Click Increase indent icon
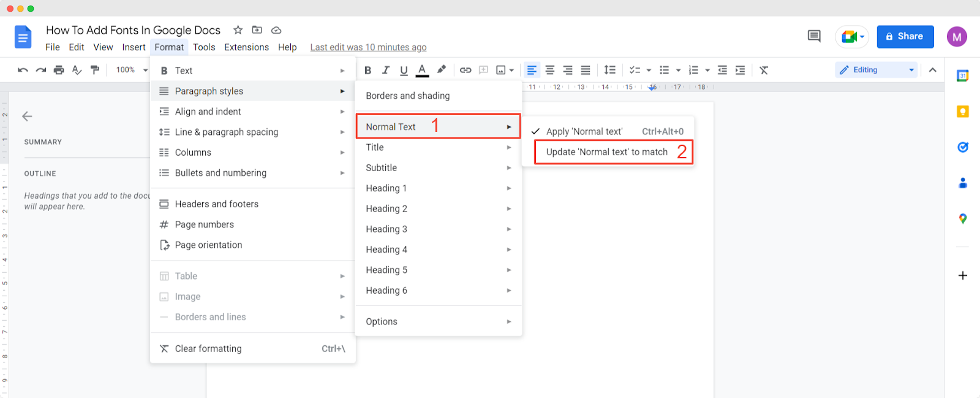 click(x=741, y=70)
